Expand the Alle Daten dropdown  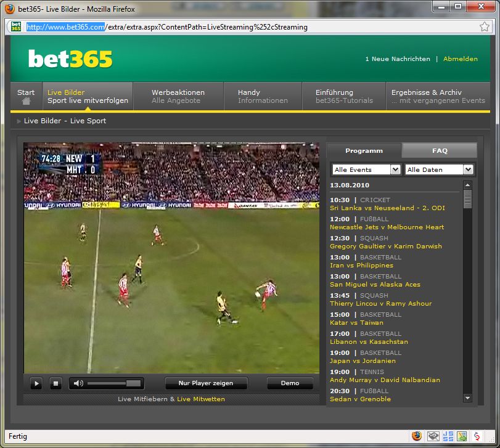(x=439, y=169)
